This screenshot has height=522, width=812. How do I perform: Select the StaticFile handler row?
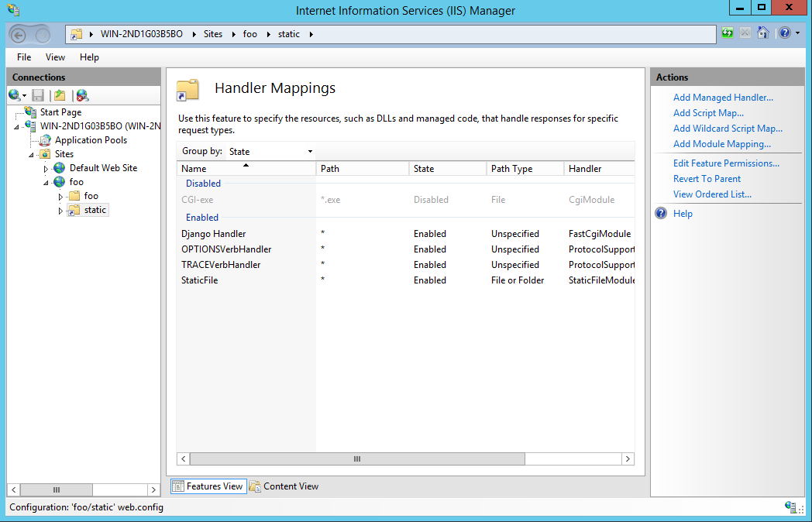(405, 280)
